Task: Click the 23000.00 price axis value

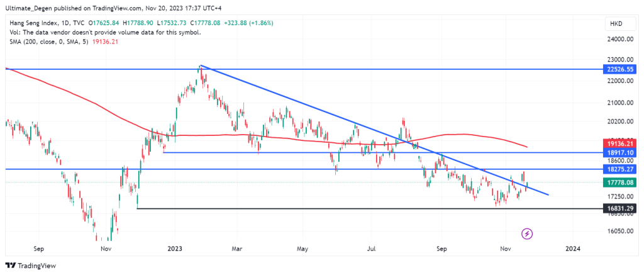Action: point(619,59)
